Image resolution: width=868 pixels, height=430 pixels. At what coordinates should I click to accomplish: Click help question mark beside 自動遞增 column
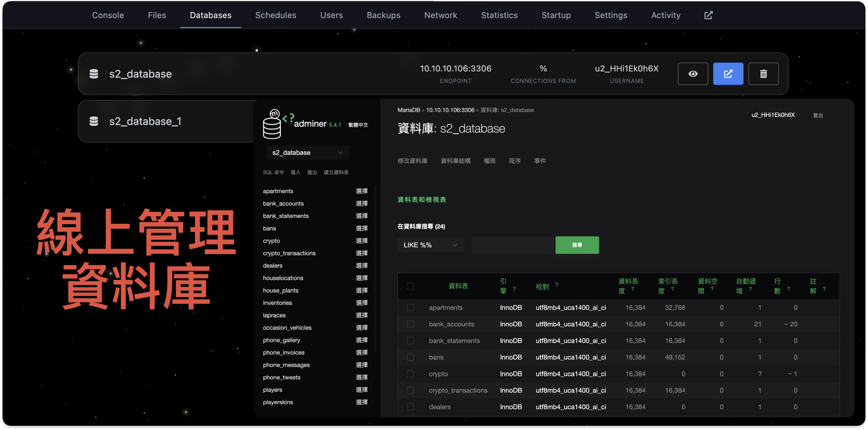tap(750, 289)
